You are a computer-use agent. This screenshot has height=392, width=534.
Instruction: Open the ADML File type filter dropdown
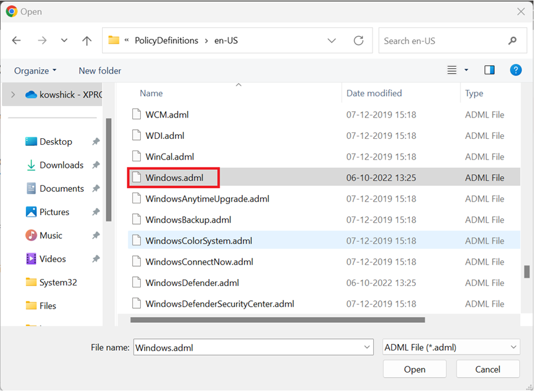451,347
